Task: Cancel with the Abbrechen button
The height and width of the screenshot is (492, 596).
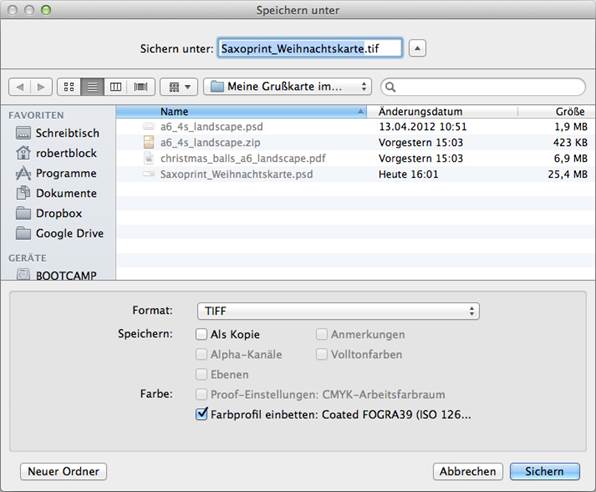Action: click(468, 471)
